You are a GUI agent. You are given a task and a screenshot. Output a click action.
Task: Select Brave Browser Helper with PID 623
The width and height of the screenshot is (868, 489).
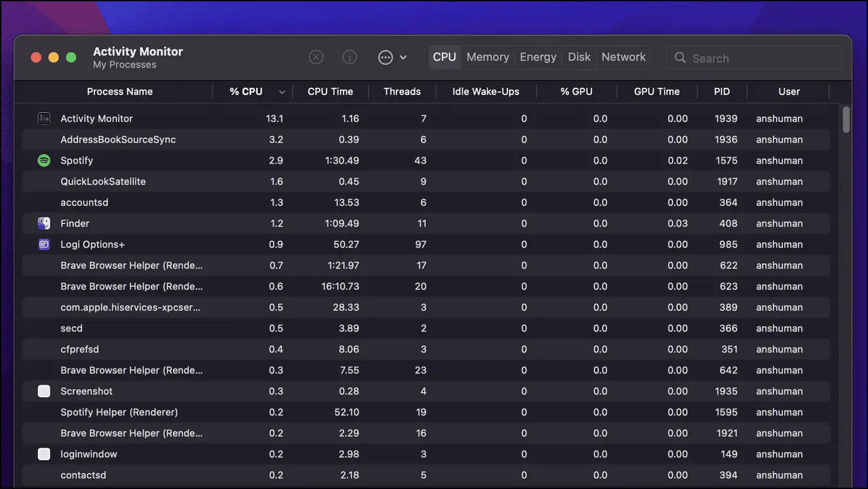(426, 286)
